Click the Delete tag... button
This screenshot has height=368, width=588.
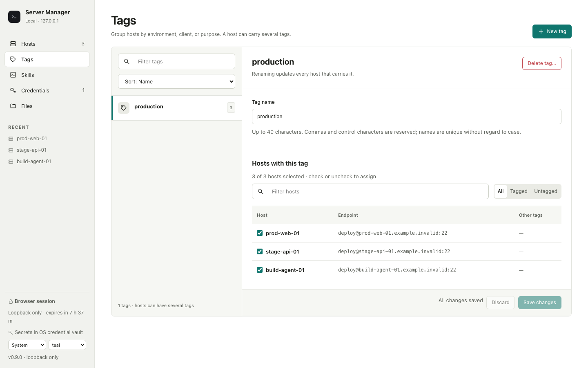(x=542, y=63)
